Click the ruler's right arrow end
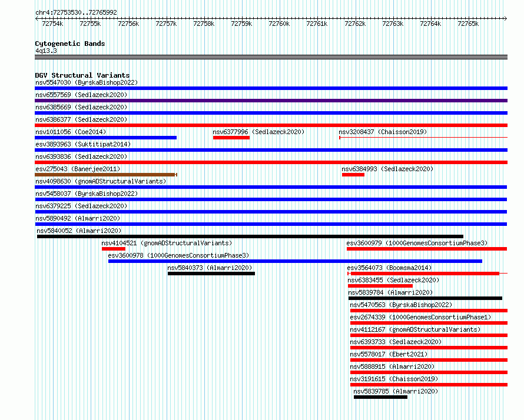524x420 pixels. [506, 18]
